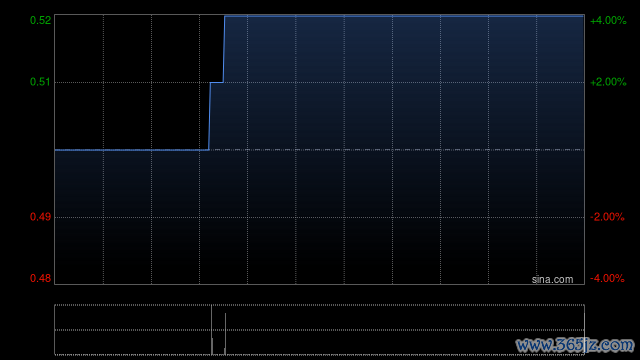Open the sina.com watermark link
The width and height of the screenshot is (640, 360).
pyautogui.click(x=552, y=280)
